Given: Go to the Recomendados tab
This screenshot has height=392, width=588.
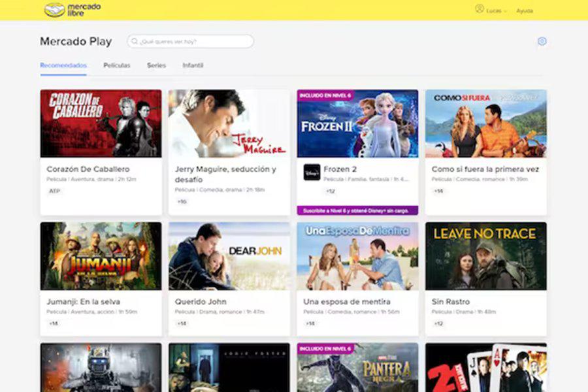Looking at the screenshot, I should [63, 65].
